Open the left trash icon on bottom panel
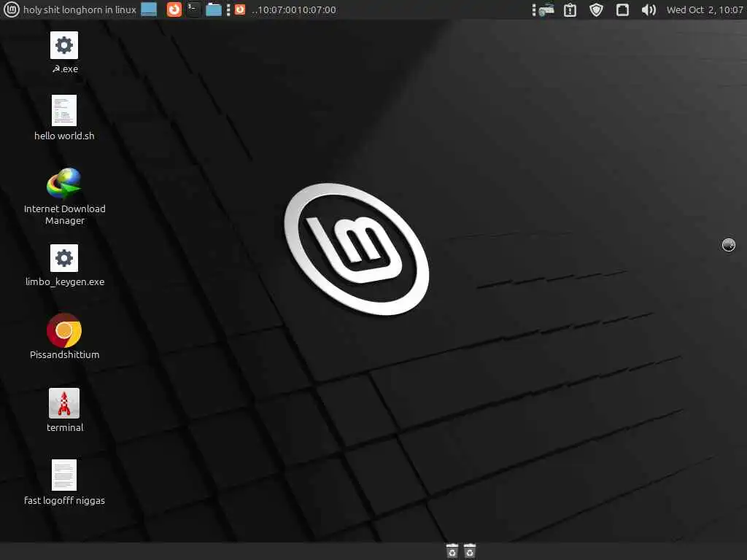 coord(452,551)
